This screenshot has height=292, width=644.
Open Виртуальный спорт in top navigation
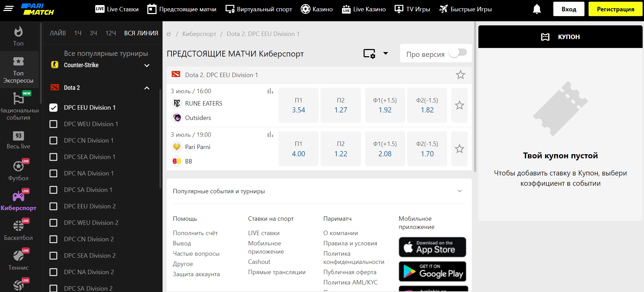click(x=259, y=9)
